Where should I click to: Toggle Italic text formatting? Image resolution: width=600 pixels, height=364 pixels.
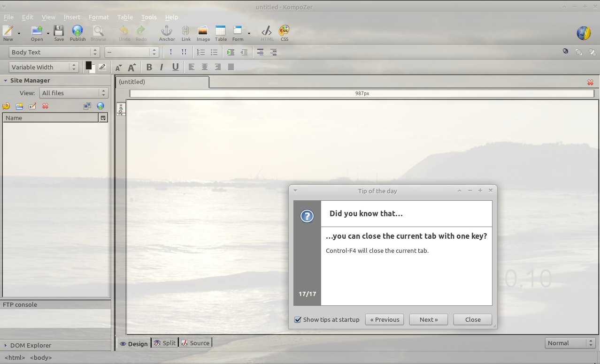point(162,67)
